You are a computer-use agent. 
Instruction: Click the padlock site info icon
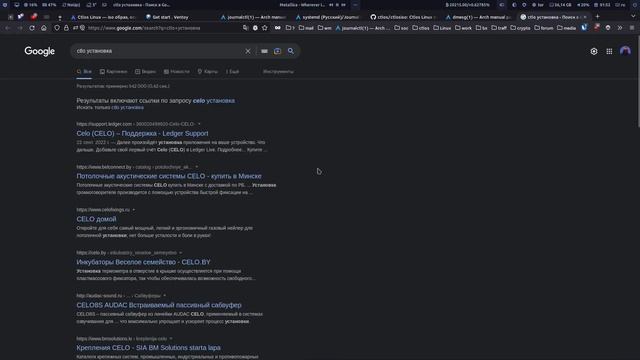point(66,28)
